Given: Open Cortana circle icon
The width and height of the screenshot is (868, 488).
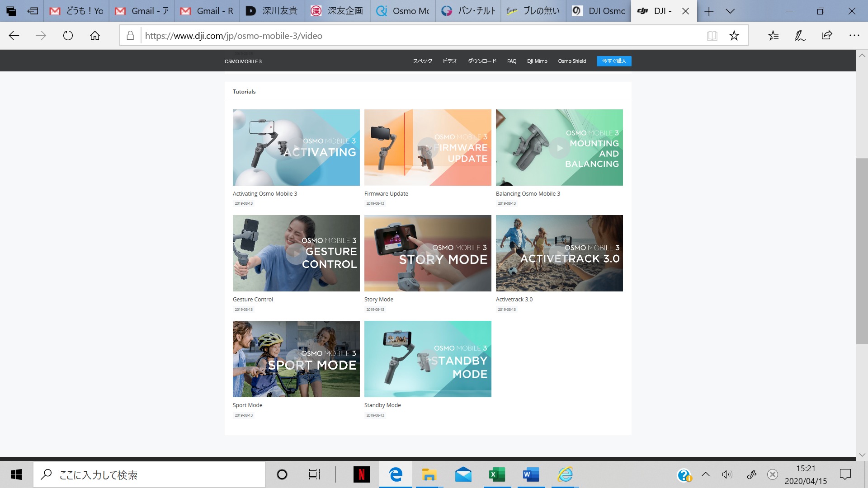Looking at the screenshot, I should click(282, 474).
